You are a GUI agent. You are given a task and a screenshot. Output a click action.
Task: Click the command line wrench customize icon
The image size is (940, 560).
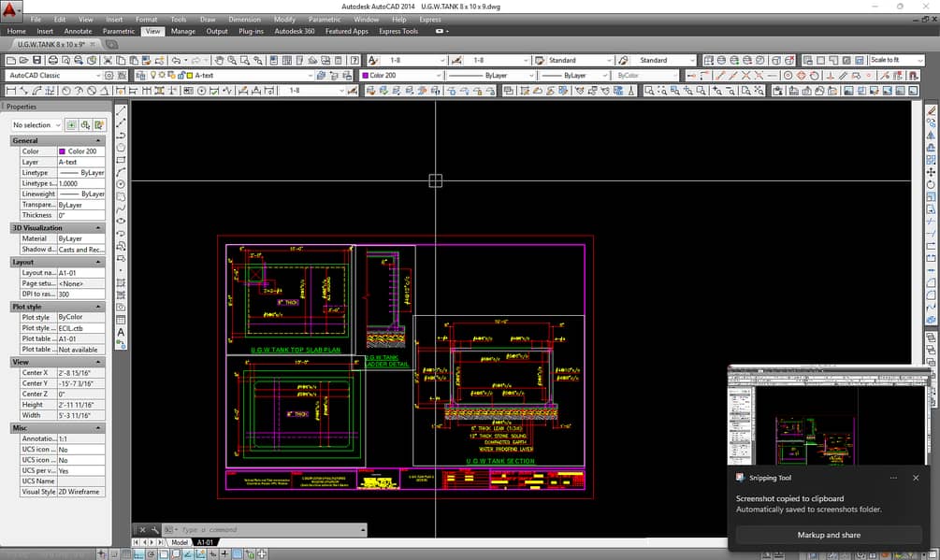[154, 529]
